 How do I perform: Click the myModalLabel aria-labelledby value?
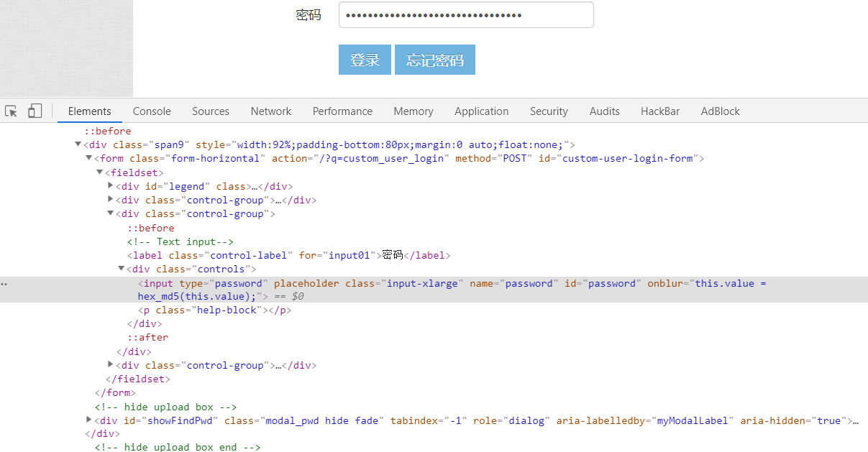tap(693, 420)
